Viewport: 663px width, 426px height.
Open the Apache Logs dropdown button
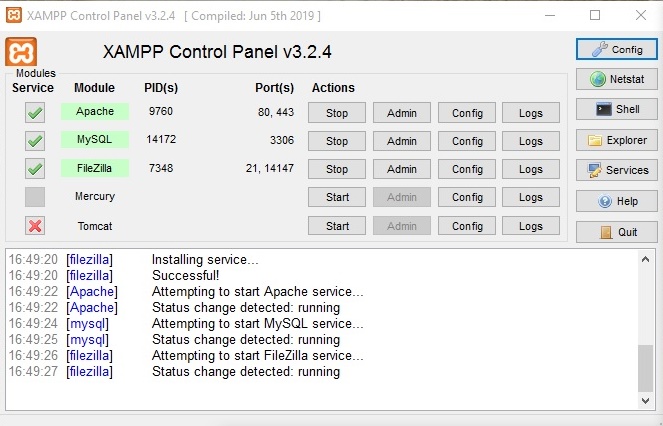point(531,113)
